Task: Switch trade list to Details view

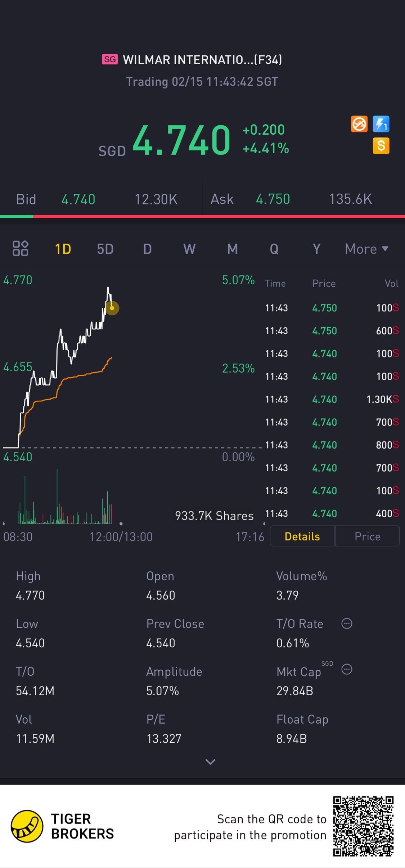Action: 302,536
